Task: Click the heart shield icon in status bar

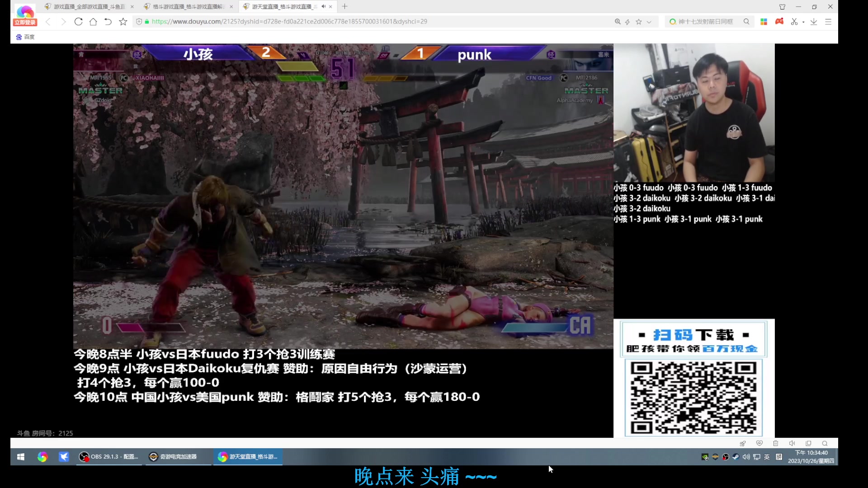Action: 759,443
